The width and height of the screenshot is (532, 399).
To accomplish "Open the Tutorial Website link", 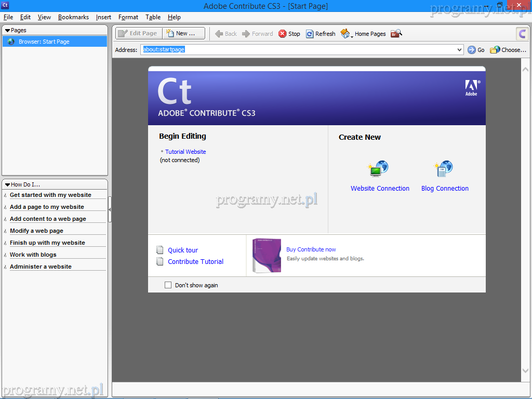I will pyautogui.click(x=185, y=152).
